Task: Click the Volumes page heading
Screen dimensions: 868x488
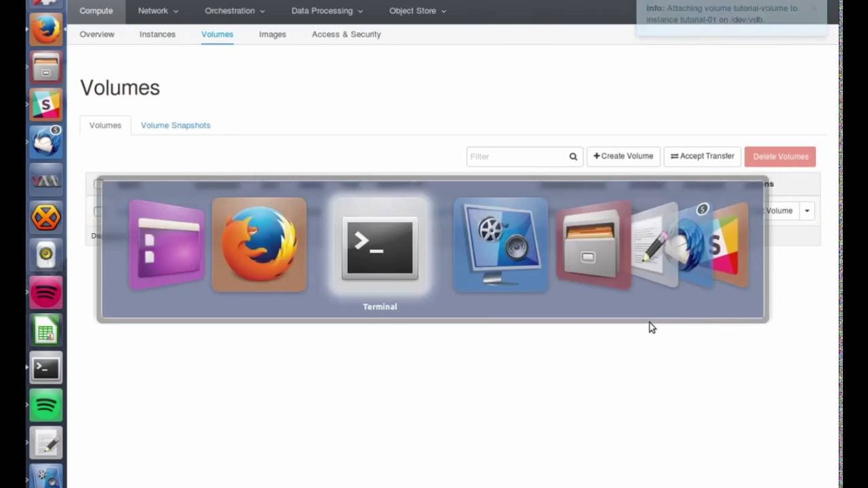Action: 120,88
